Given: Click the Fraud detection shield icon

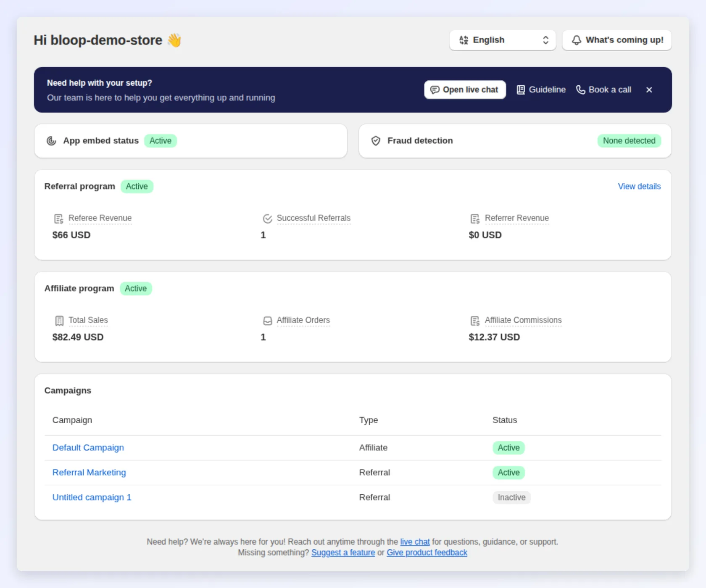Looking at the screenshot, I should pyautogui.click(x=376, y=141).
